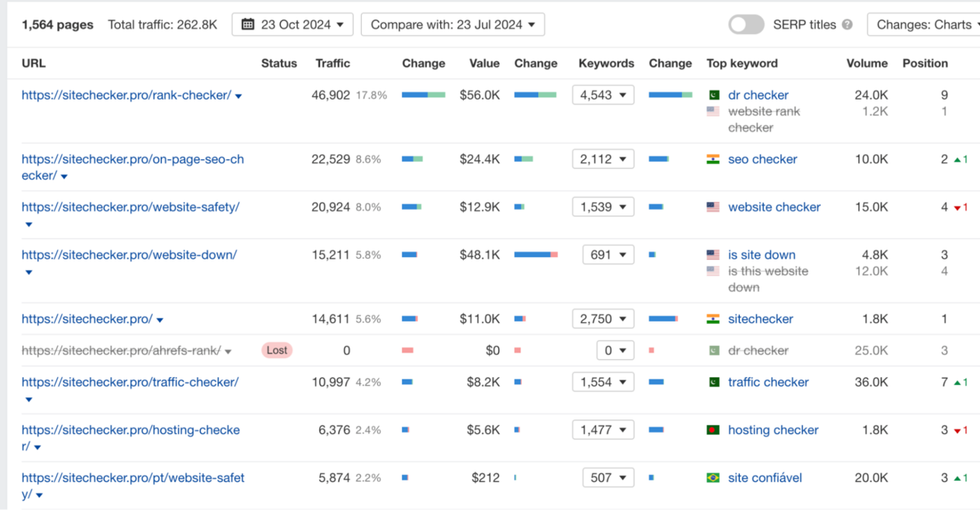Expand the 4,543 keywords dropdown
The height and width of the screenshot is (510, 980).
(603, 95)
